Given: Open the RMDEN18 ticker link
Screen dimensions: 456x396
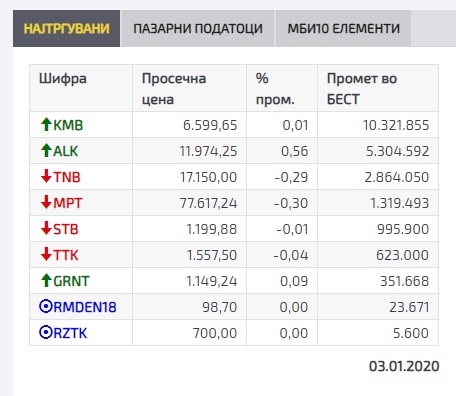Looking at the screenshot, I should [85, 307].
